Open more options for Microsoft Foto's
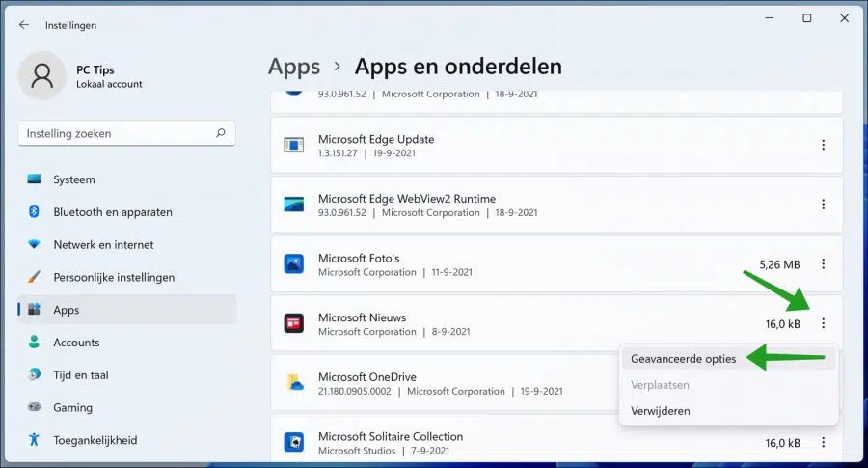868x468 pixels. [824, 263]
